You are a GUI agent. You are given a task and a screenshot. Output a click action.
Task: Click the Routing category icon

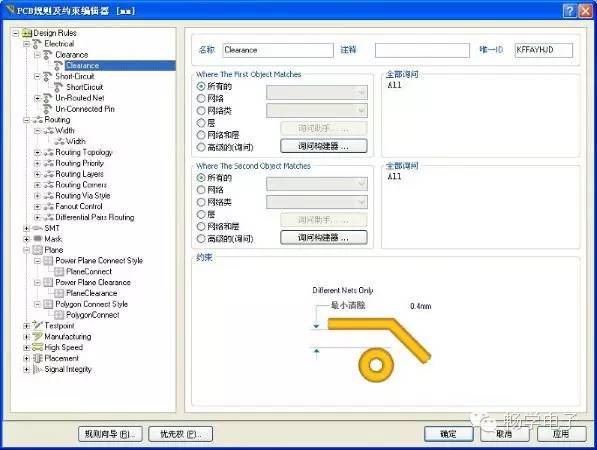coord(37,120)
